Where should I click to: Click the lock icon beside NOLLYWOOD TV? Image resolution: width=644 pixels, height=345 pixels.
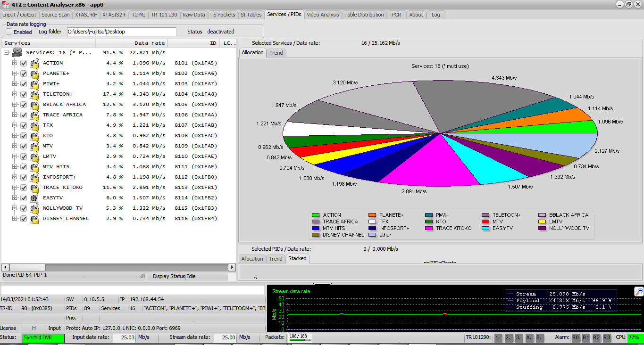[34, 208]
